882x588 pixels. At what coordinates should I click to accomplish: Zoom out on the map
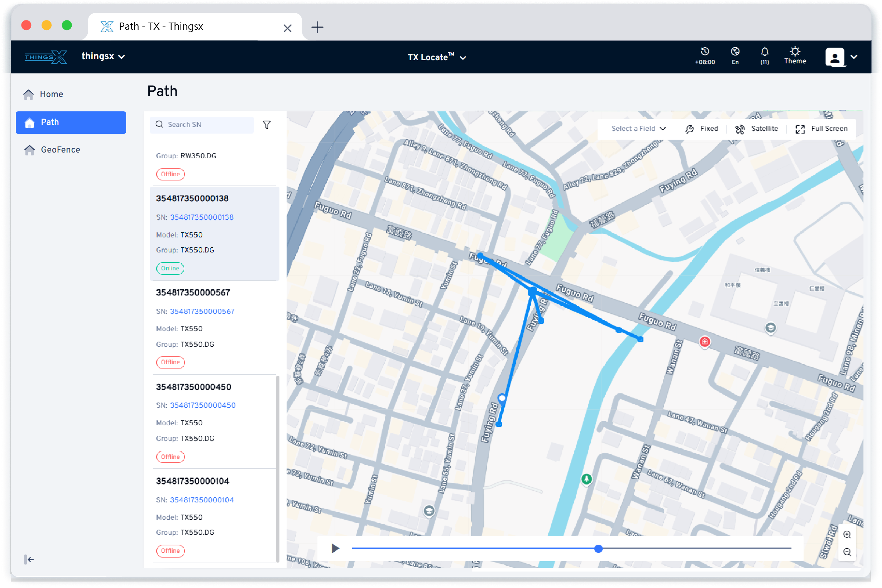tap(847, 551)
